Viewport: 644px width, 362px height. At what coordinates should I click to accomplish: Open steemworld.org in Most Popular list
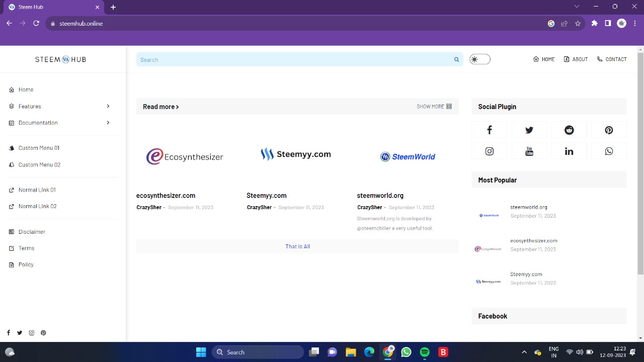coord(529,207)
